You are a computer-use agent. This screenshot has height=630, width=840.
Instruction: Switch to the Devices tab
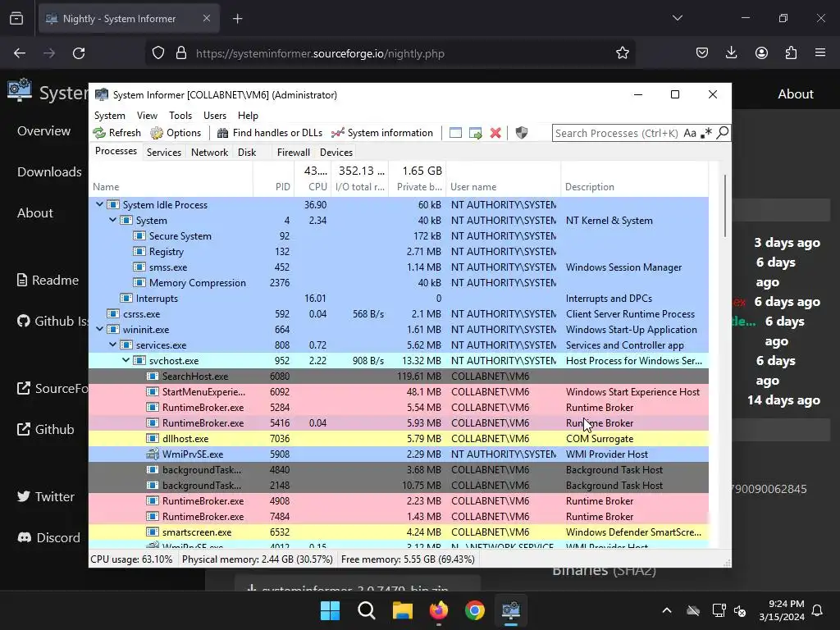[336, 152]
